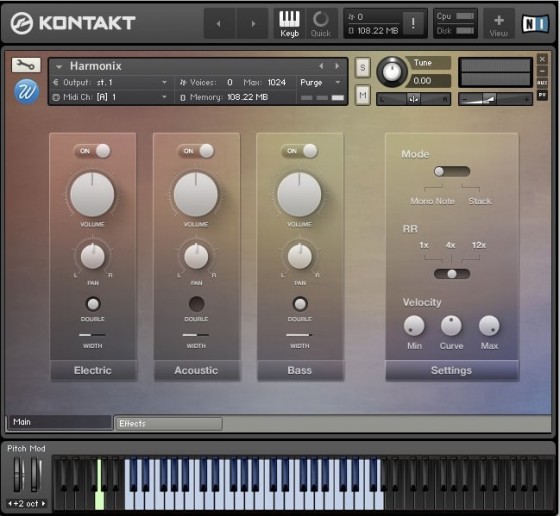Viewport: 560px width, 516px height.
Task: Click the Harmonix instrument name field
Action: point(96,66)
